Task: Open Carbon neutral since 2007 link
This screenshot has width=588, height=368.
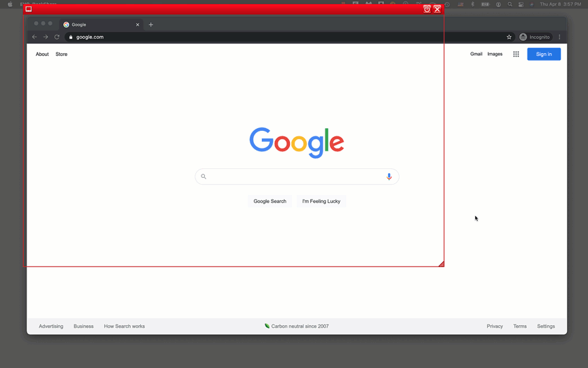Action: (x=300, y=326)
